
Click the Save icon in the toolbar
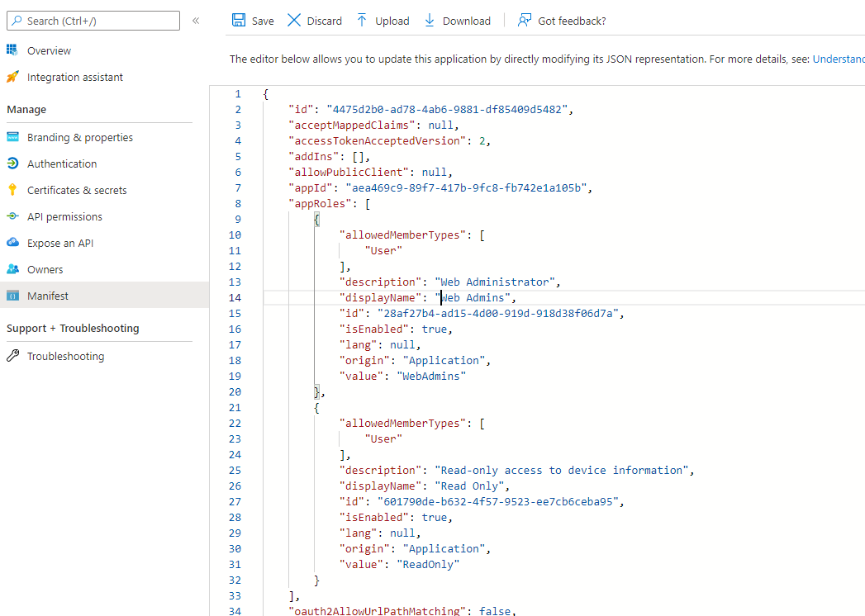(239, 20)
